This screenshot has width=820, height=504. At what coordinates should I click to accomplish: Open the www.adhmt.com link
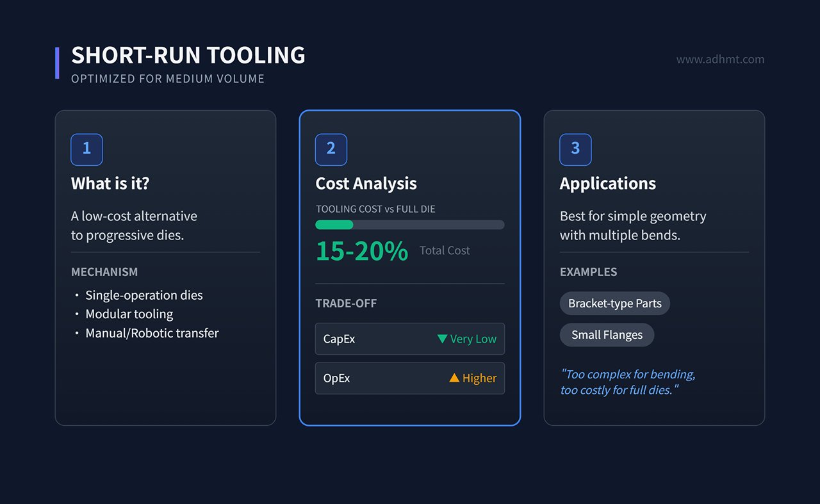pyautogui.click(x=720, y=60)
